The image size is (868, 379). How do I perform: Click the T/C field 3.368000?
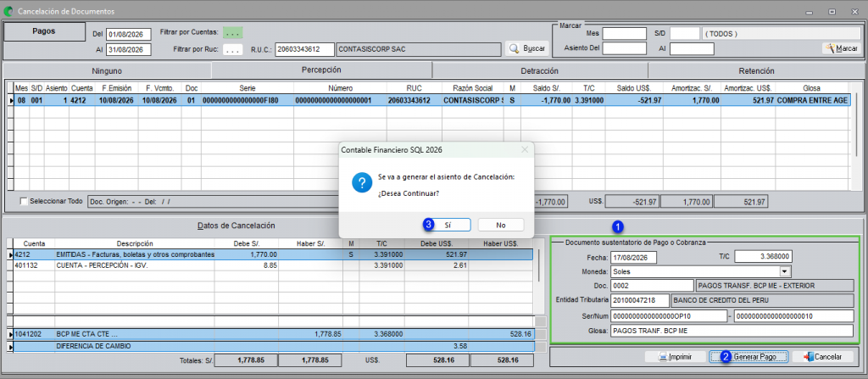click(765, 257)
